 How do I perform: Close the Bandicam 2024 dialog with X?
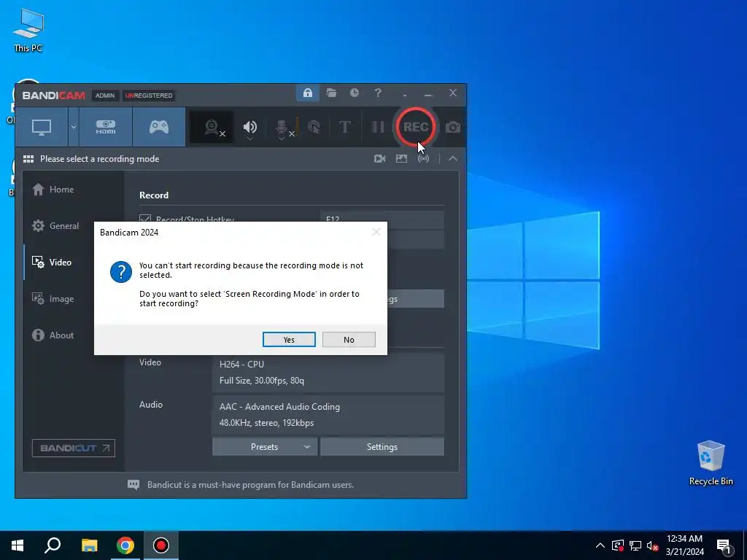(376, 232)
